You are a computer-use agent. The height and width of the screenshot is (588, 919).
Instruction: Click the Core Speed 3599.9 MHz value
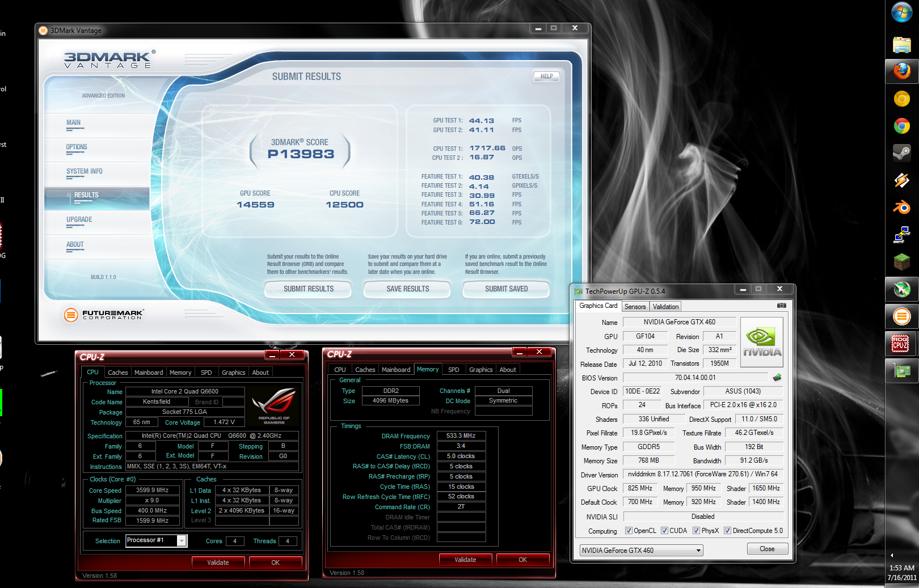pos(153,490)
